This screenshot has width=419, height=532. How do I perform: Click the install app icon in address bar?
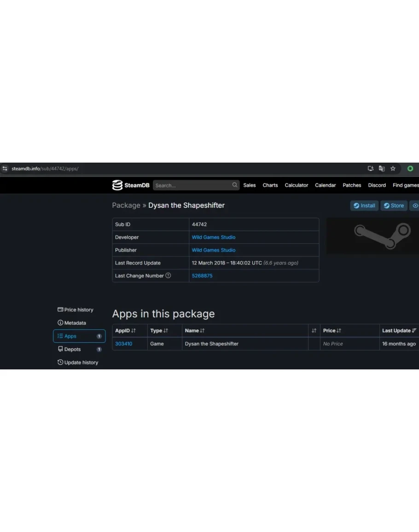(x=371, y=169)
